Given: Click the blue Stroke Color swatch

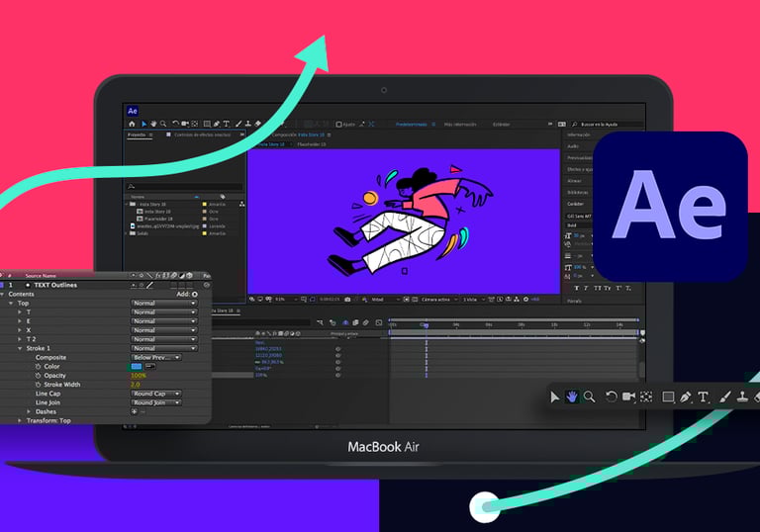Looking at the screenshot, I should click(x=137, y=366).
